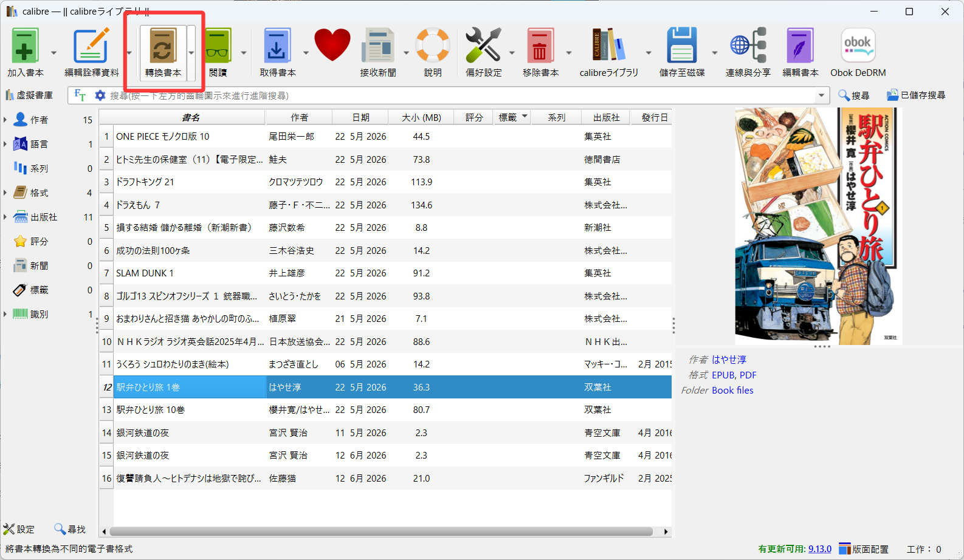Sort by 大小 (MB) column header
This screenshot has height=560, width=964.
tap(422, 117)
